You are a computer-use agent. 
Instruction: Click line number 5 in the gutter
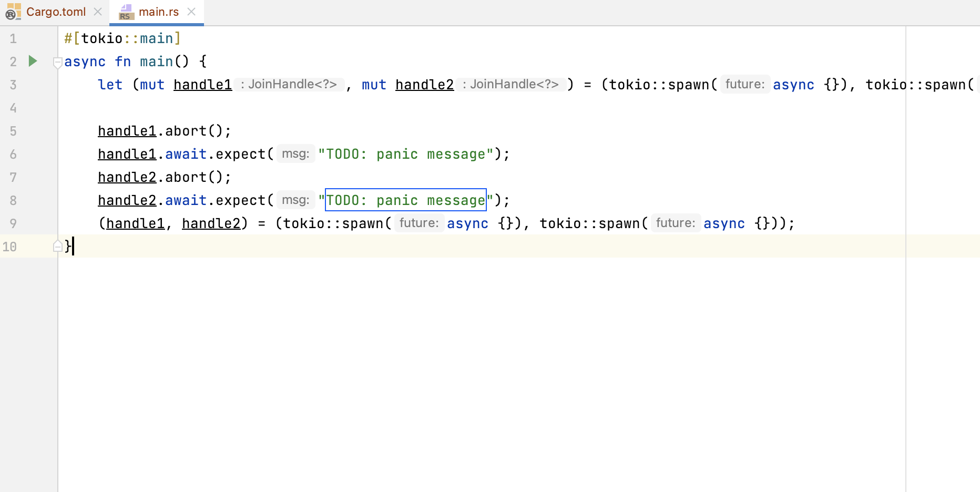point(13,131)
